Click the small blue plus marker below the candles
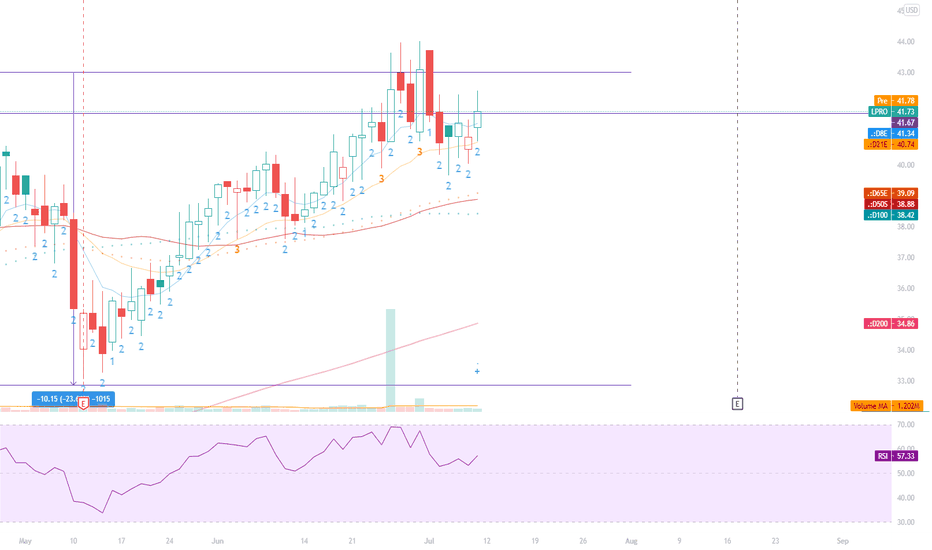 [477, 372]
